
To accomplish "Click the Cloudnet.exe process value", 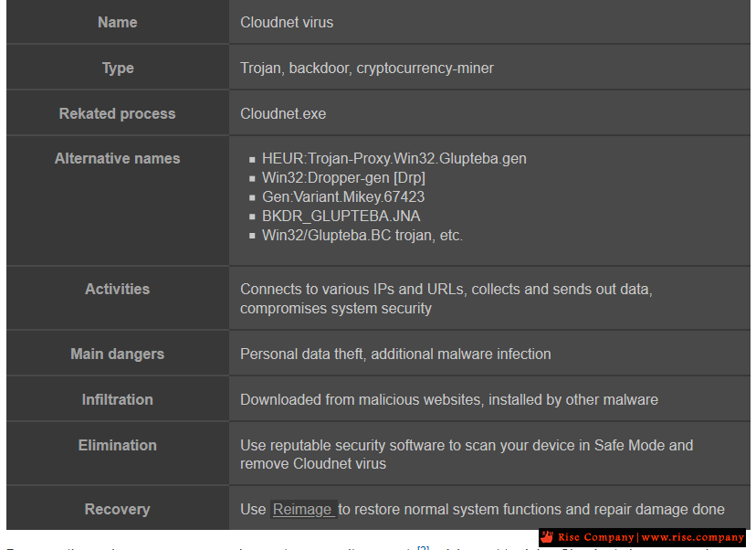I will pos(283,113).
